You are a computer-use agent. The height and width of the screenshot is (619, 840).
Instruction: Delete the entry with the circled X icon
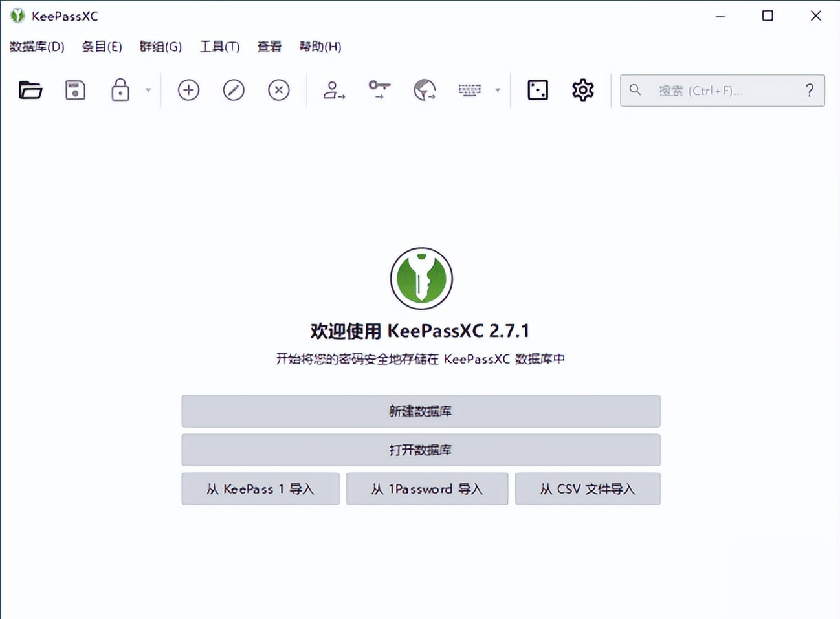(279, 90)
